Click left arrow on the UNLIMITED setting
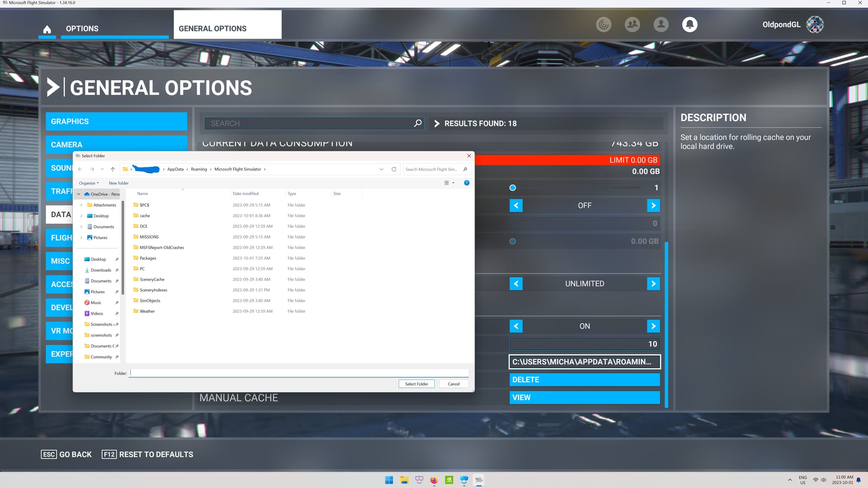The width and height of the screenshot is (868, 488). tap(516, 284)
